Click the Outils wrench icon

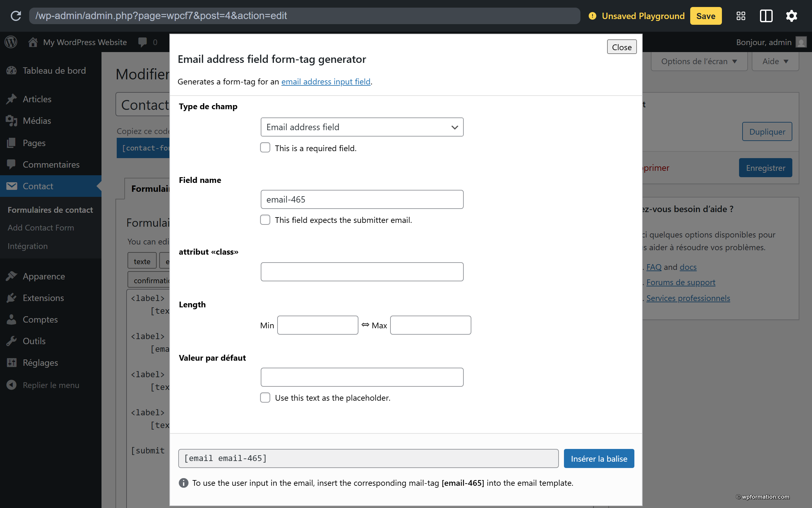pyautogui.click(x=11, y=341)
